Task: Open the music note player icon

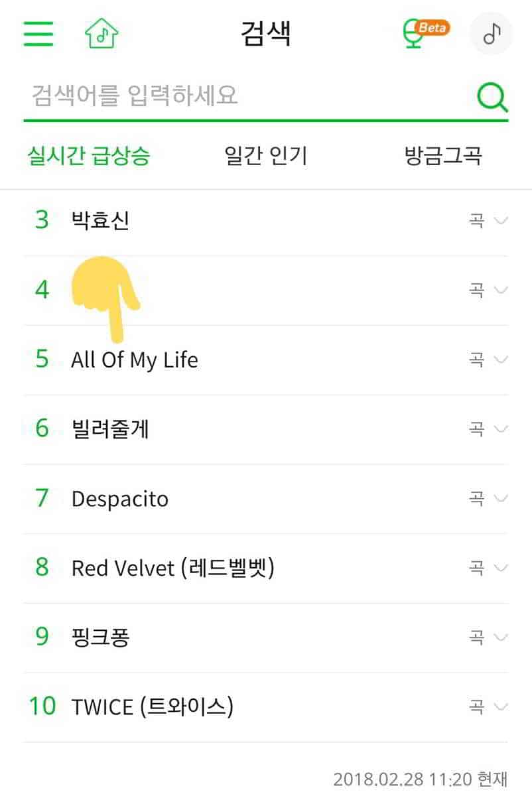Action: click(x=491, y=33)
